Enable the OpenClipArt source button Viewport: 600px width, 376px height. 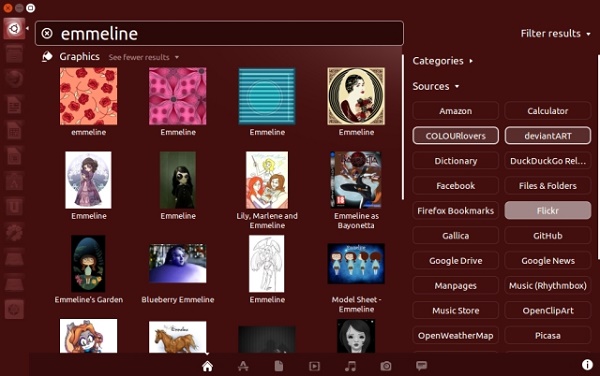pos(548,311)
